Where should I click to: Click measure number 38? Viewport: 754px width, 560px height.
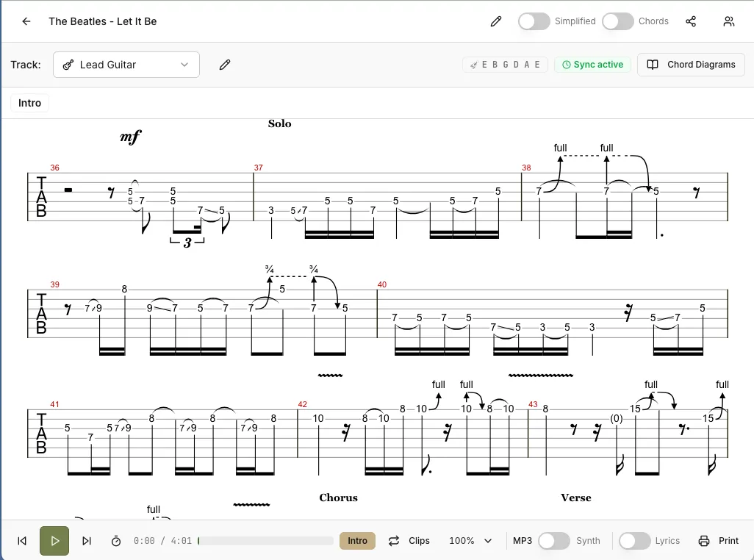coord(526,168)
